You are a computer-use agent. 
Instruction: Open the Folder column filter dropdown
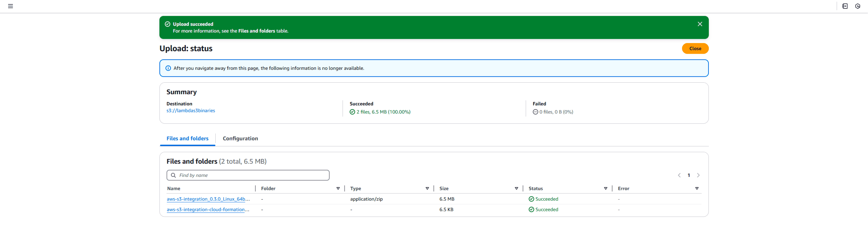click(x=338, y=188)
